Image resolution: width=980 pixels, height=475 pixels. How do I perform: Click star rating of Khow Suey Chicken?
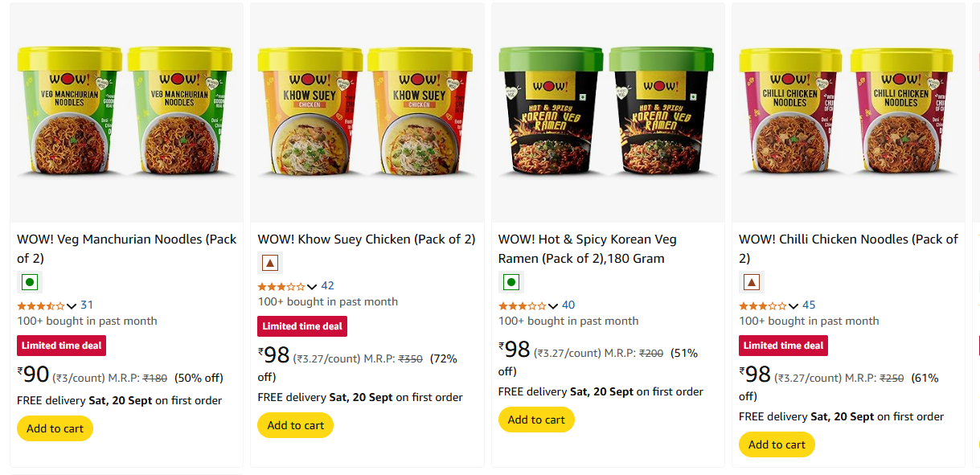pos(281,286)
